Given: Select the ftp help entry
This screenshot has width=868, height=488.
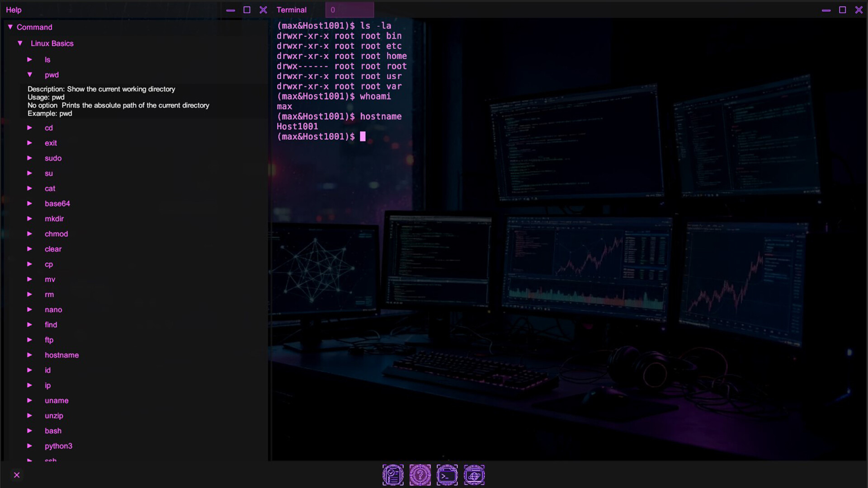Looking at the screenshot, I should pos(49,340).
